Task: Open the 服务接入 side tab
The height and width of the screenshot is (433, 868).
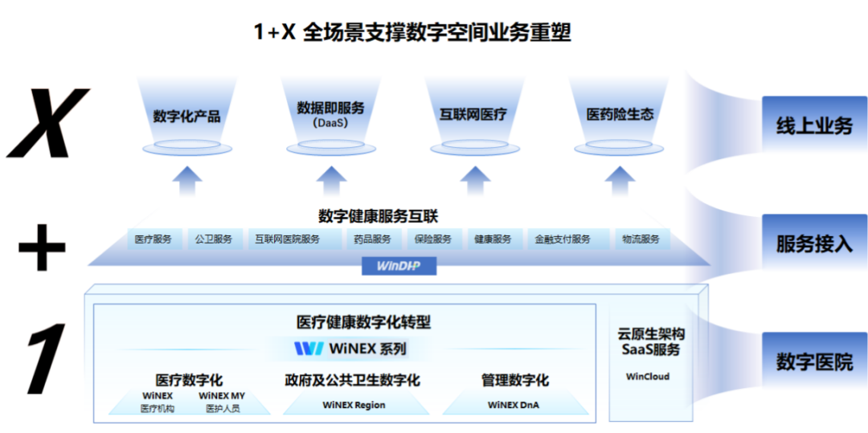Action: point(813,244)
